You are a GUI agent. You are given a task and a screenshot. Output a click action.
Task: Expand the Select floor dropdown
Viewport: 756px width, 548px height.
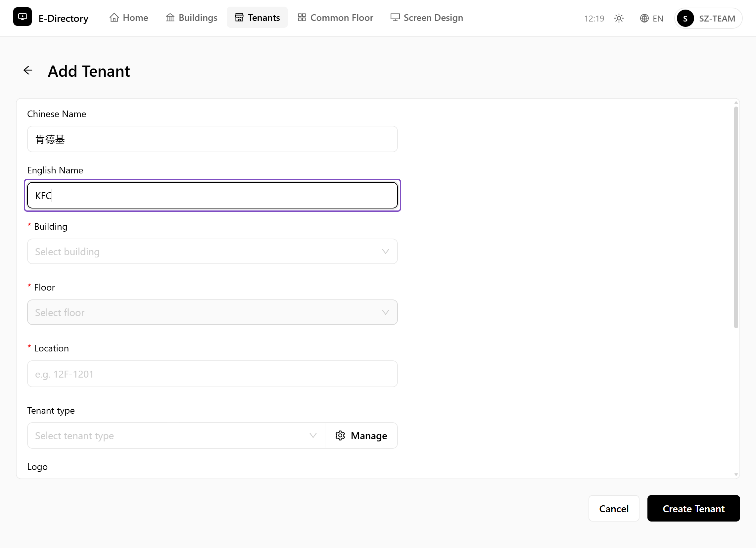click(x=212, y=312)
